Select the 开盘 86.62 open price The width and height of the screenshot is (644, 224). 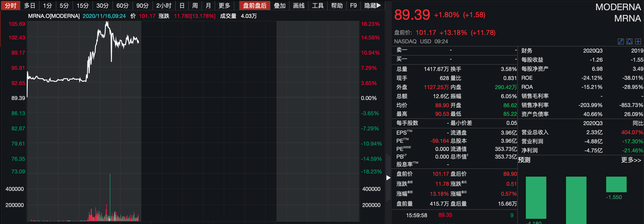pyautogui.click(x=510, y=105)
